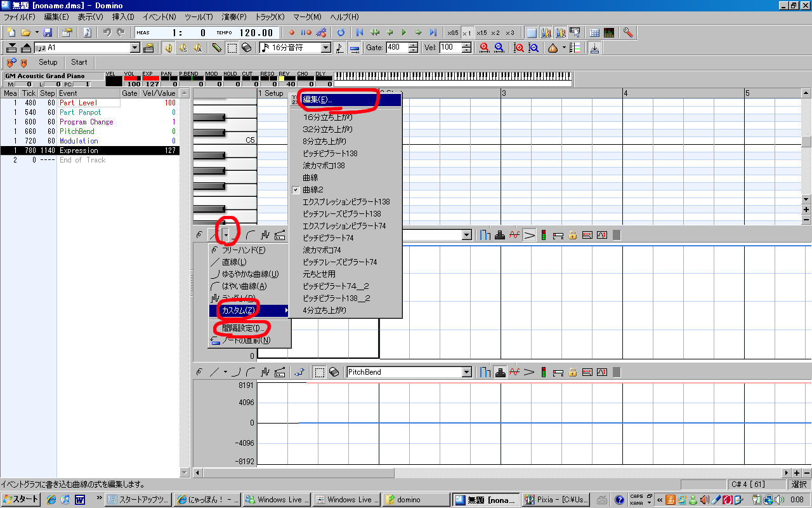This screenshot has height=508, width=812.
Task: Click the onion skin icon
Action: point(553,48)
